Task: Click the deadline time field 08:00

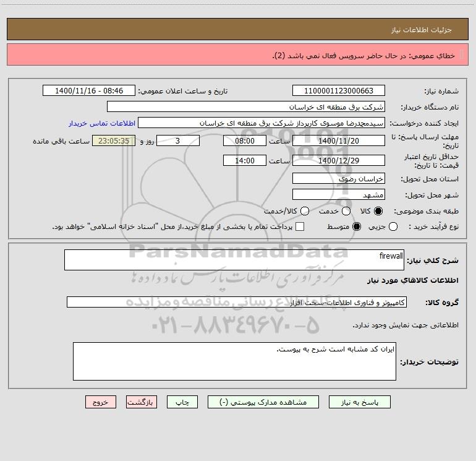Action: tap(245, 140)
